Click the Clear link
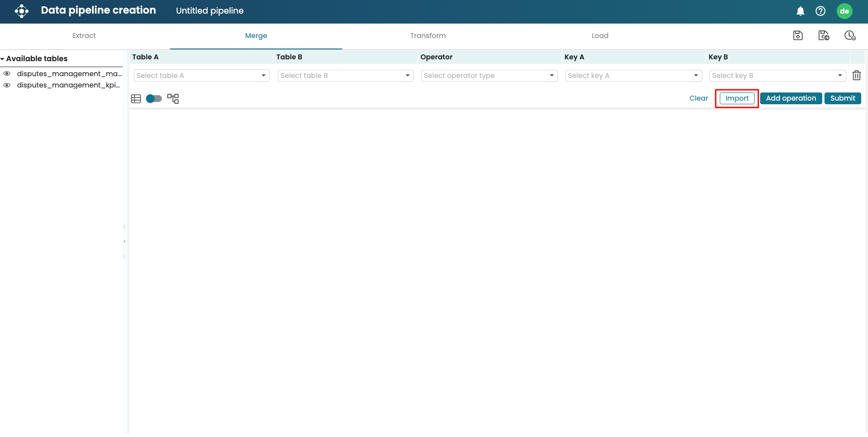The width and height of the screenshot is (868, 437). click(x=698, y=98)
